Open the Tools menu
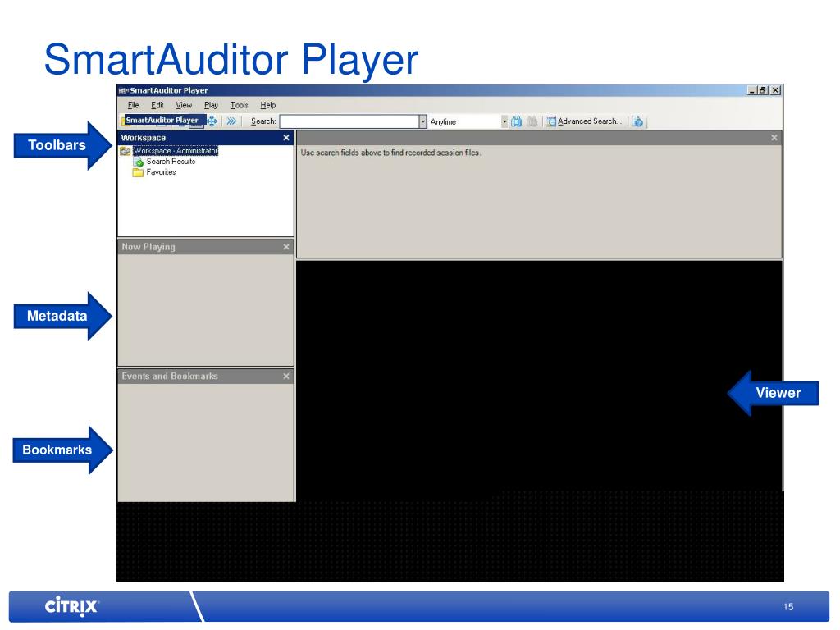840x630 pixels. [239, 105]
